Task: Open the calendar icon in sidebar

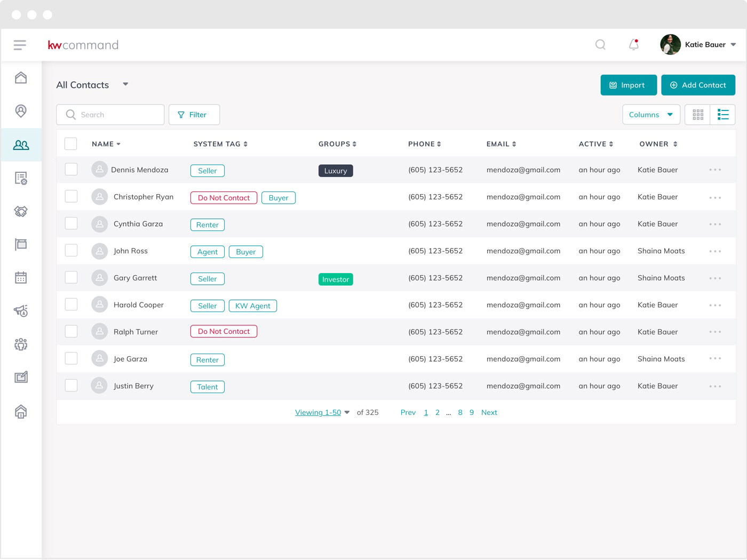Action: 21,277
